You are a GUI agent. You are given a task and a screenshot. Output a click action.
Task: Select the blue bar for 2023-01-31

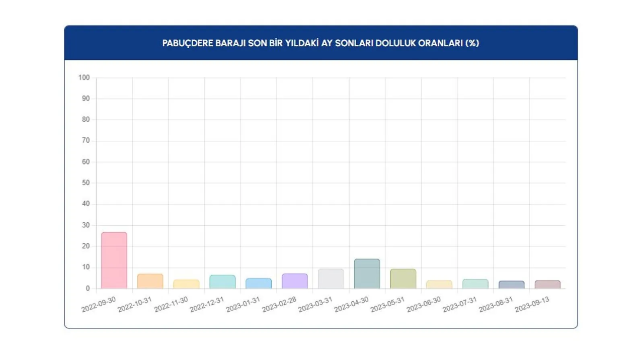[259, 284]
